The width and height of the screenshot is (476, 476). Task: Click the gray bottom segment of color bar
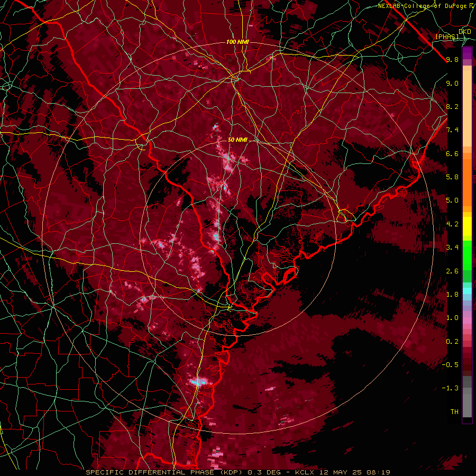click(467, 397)
